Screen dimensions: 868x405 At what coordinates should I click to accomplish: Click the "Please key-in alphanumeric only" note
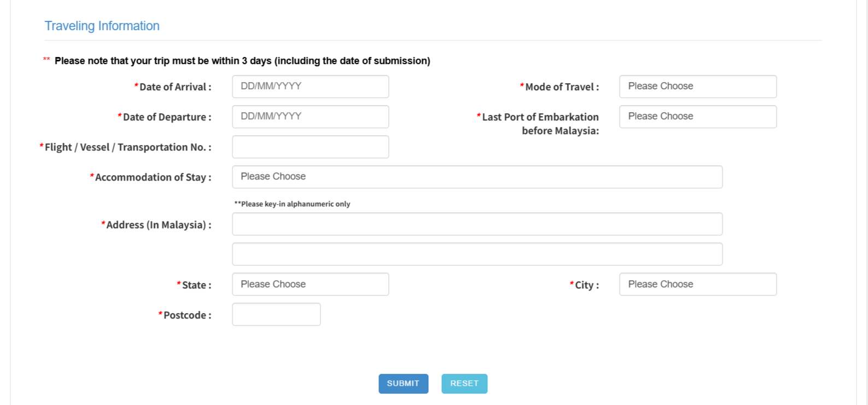[x=292, y=204]
